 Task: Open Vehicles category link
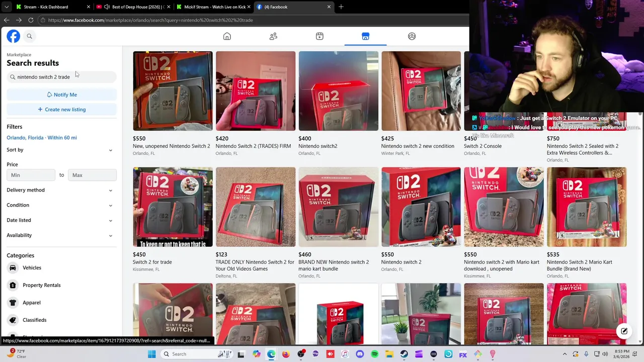click(32, 268)
